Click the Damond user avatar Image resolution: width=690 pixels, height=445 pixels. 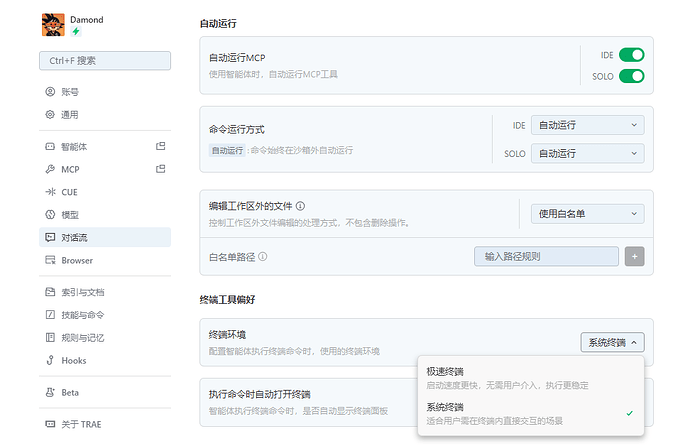[x=53, y=25]
